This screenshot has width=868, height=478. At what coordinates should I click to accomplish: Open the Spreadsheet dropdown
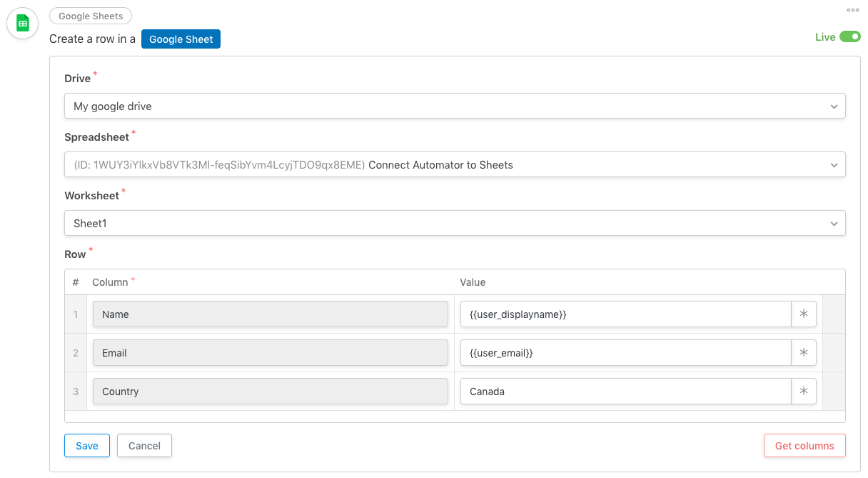pyautogui.click(x=455, y=164)
